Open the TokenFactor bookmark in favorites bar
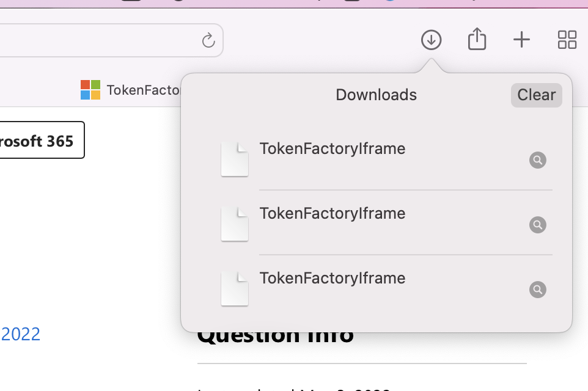588x391 pixels. pyautogui.click(x=144, y=90)
